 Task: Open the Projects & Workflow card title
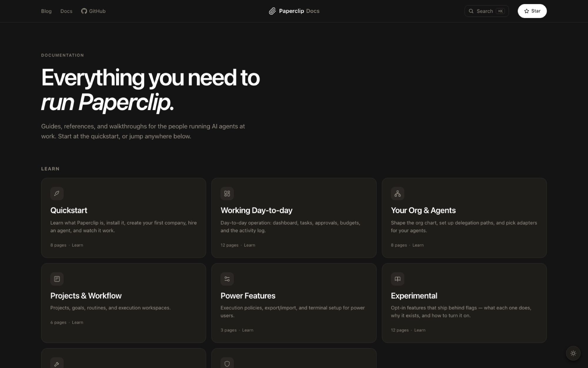click(x=86, y=296)
